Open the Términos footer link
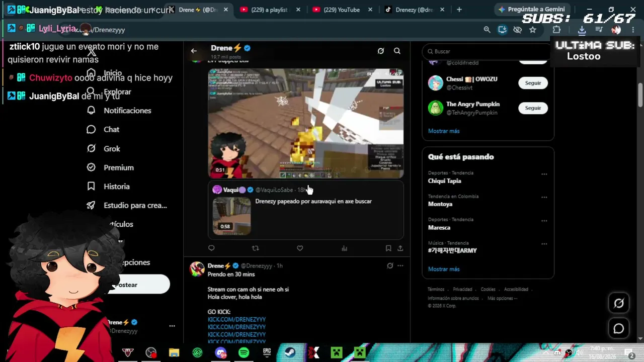The height and width of the screenshot is (362, 644). (436, 290)
